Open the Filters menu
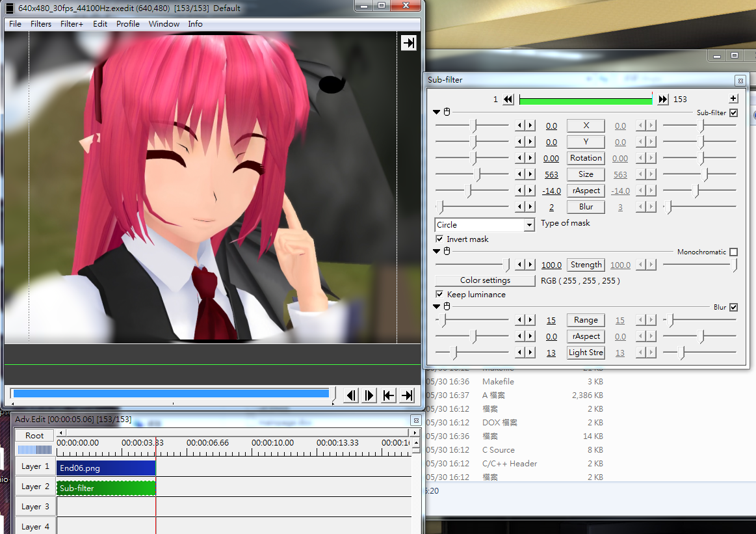This screenshot has height=534, width=756. pyautogui.click(x=40, y=23)
